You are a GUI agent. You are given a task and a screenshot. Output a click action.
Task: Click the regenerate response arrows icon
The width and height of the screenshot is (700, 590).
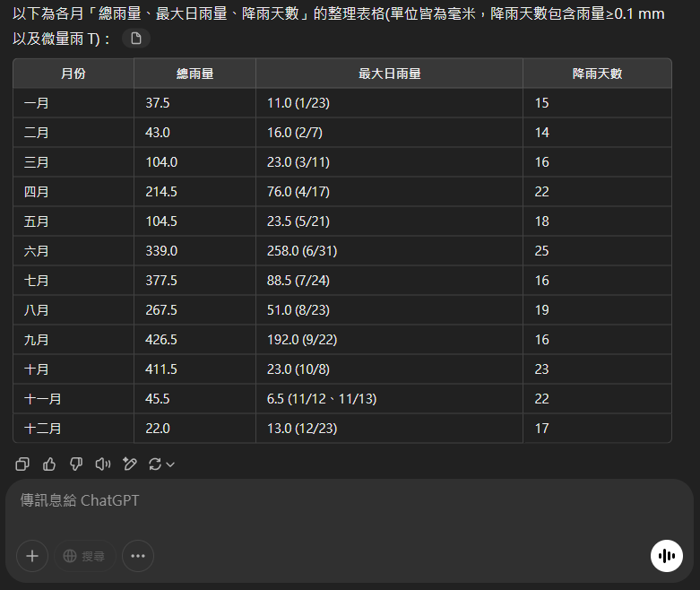[x=155, y=464]
